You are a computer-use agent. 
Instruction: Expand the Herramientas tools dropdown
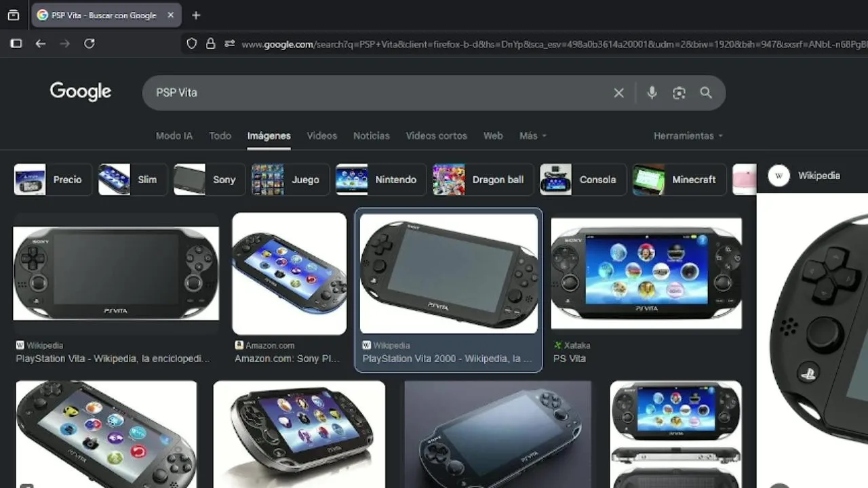[688, 136]
